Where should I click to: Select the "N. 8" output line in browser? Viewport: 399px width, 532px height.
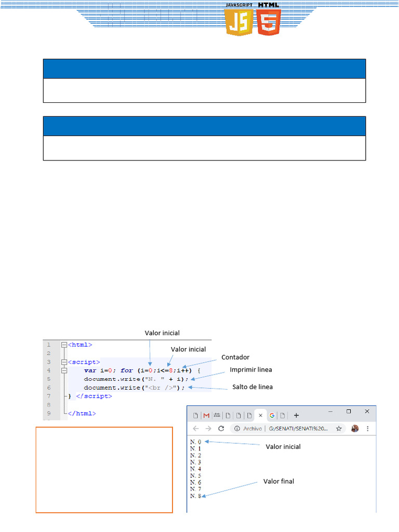click(195, 496)
